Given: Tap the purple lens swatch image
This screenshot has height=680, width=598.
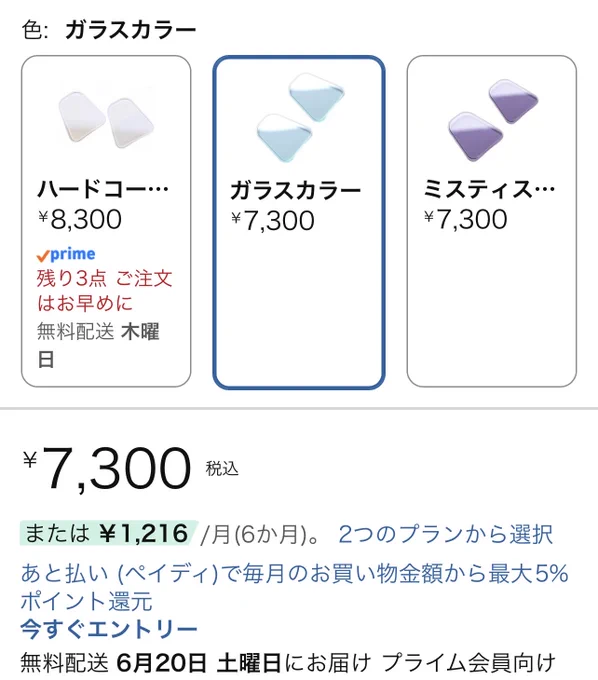Looking at the screenshot, I should [493, 119].
